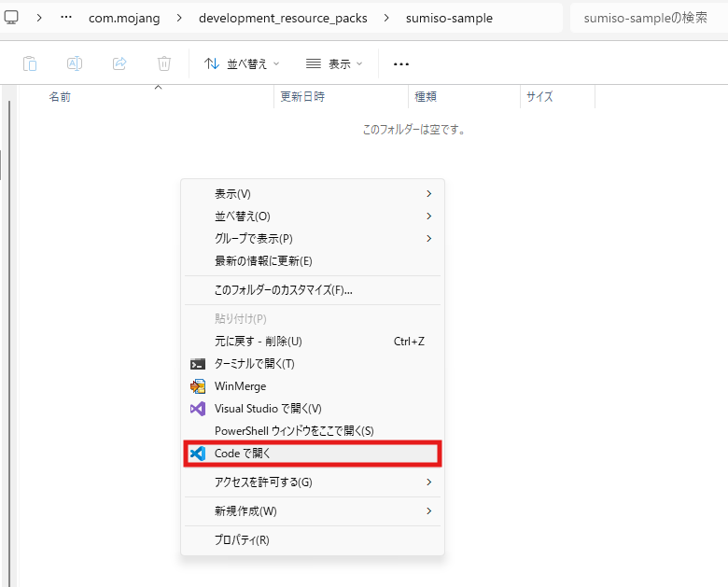Open 新規作成(W) submenu

pyautogui.click(x=313, y=510)
